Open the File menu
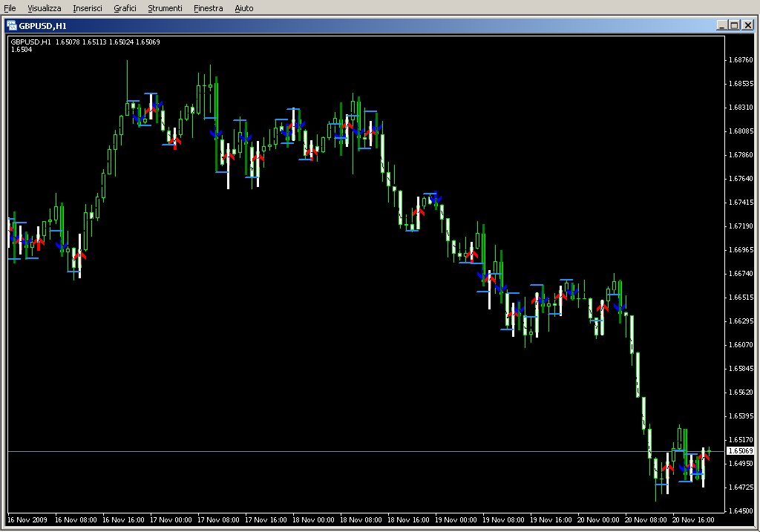 10,8
